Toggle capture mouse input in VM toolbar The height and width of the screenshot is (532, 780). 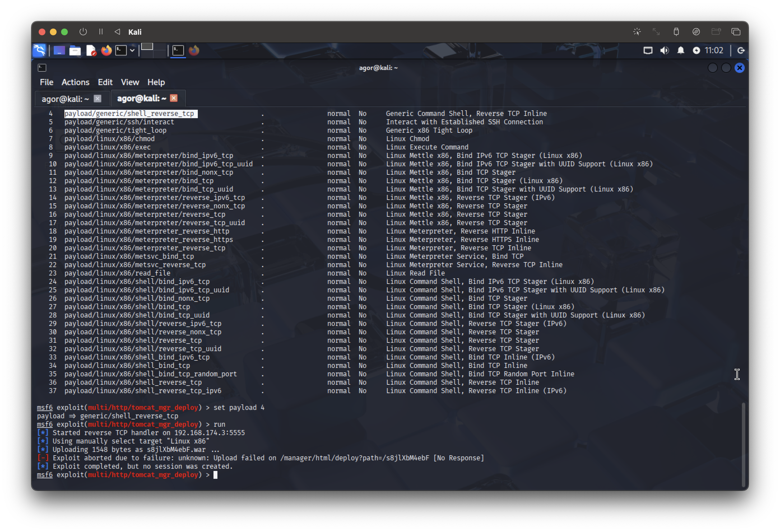coord(637,32)
